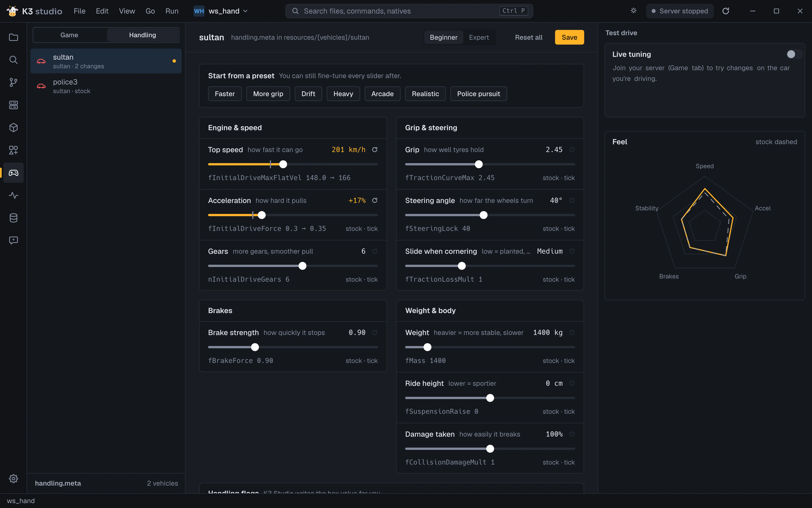
Task: Open the cube resources sidebar icon
Action: click(13, 128)
